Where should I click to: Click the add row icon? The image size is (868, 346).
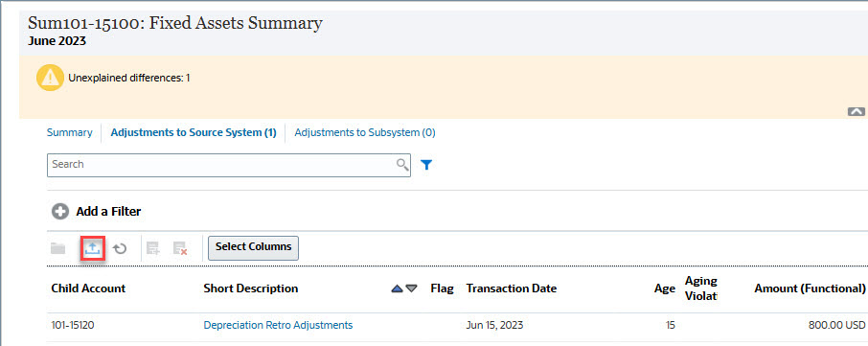tap(152, 248)
